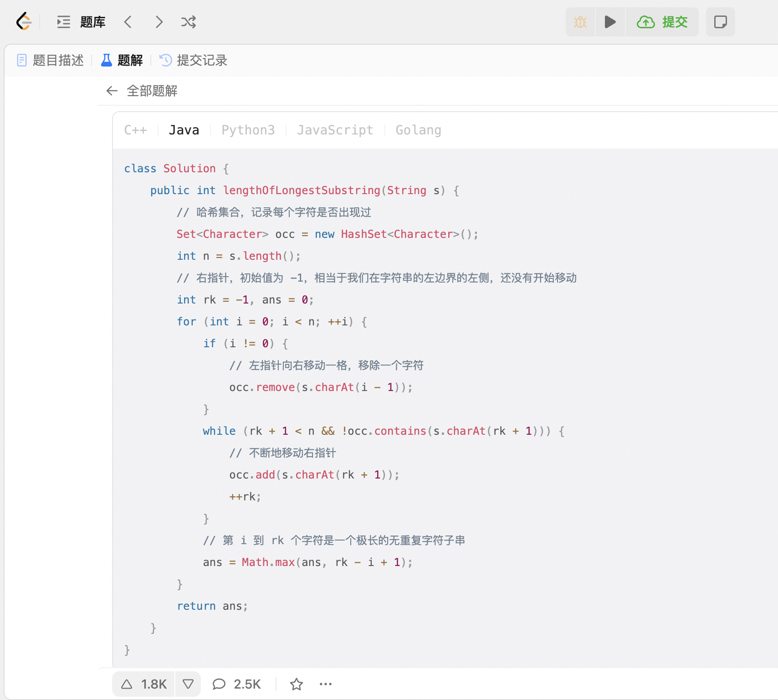This screenshot has height=700, width=778.
Task: Navigate to next problem arrow
Action: click(159, 21)
